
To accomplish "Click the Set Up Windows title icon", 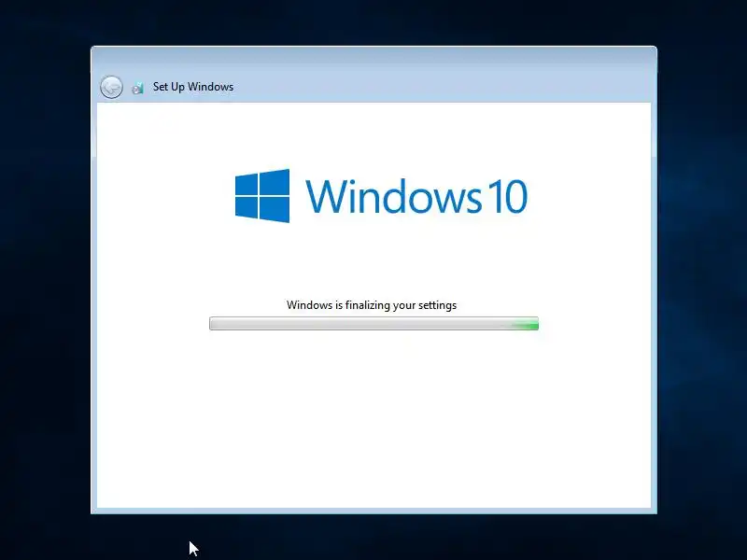I will click(x=138, y=88).
